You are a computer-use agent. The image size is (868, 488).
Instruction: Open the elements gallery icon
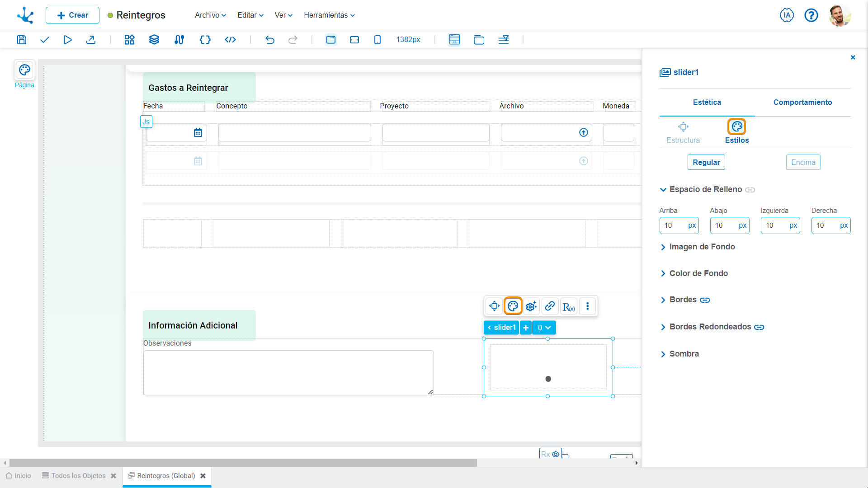coord(130,40)
